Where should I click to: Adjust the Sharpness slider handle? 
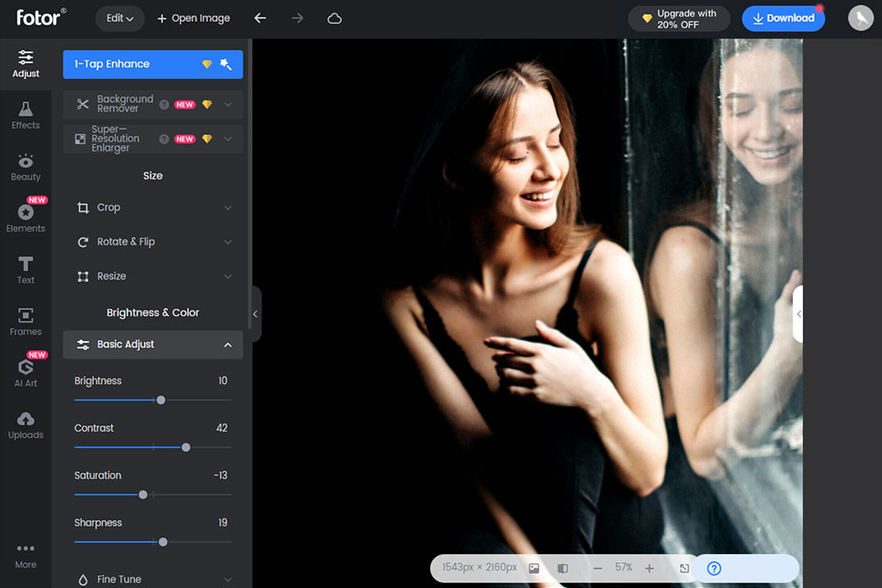point(164,542)
